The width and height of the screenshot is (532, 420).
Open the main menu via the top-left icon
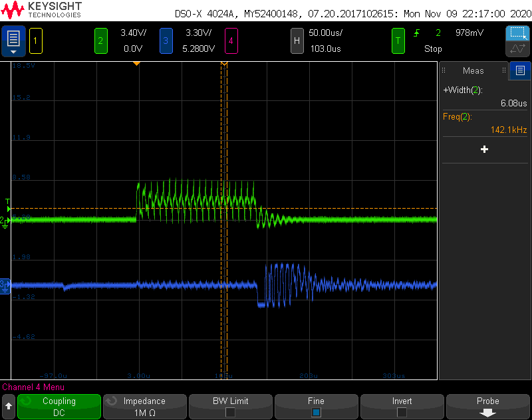pyautogui.click(x=13, y=41)
